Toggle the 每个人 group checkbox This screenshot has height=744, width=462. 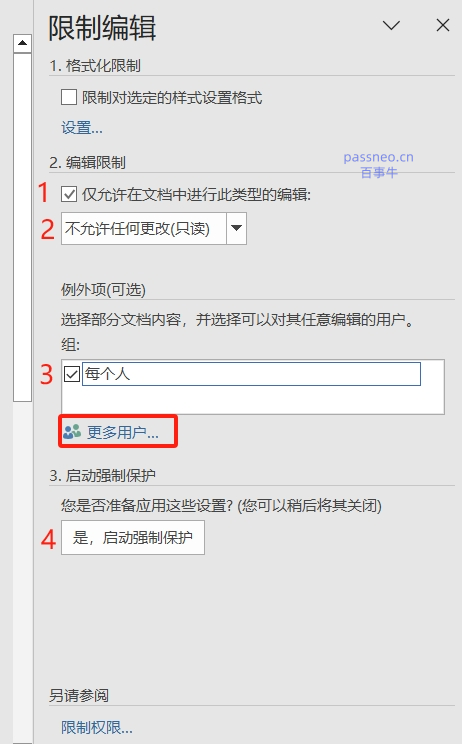click(72, 374)
